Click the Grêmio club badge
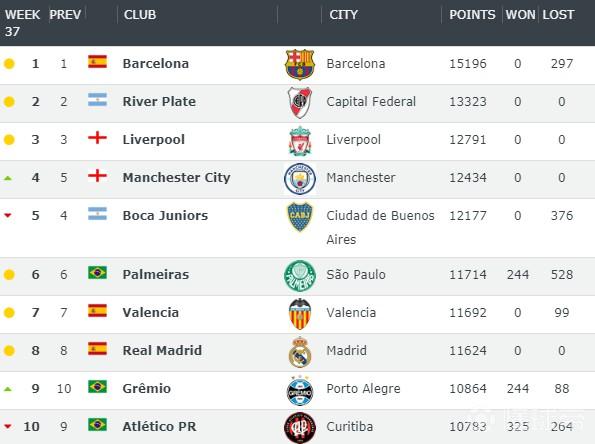The image size is (595, 444). [x=300, y=390]
